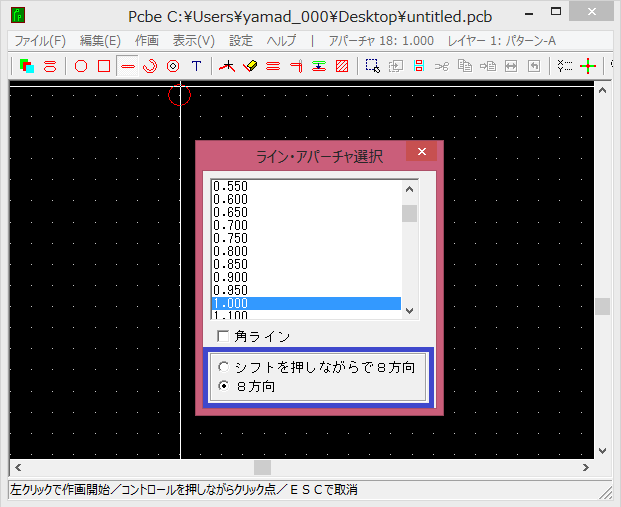Select the ８方向 radio option

(x=222, y=386)
